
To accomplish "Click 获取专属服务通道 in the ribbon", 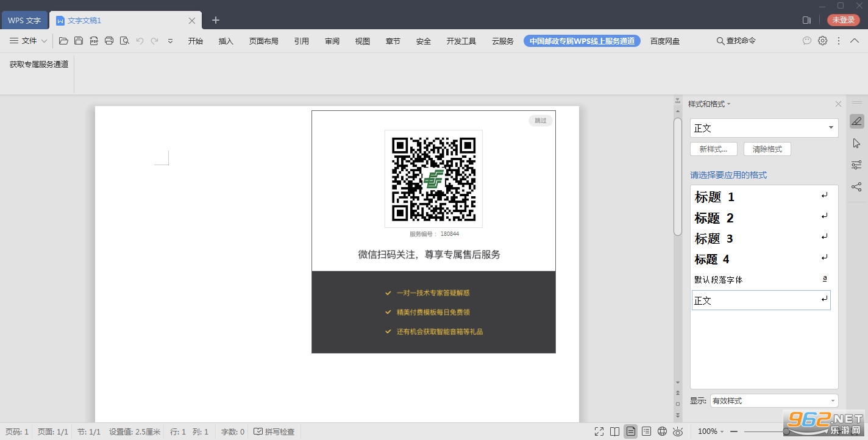I will click(39, 64).
